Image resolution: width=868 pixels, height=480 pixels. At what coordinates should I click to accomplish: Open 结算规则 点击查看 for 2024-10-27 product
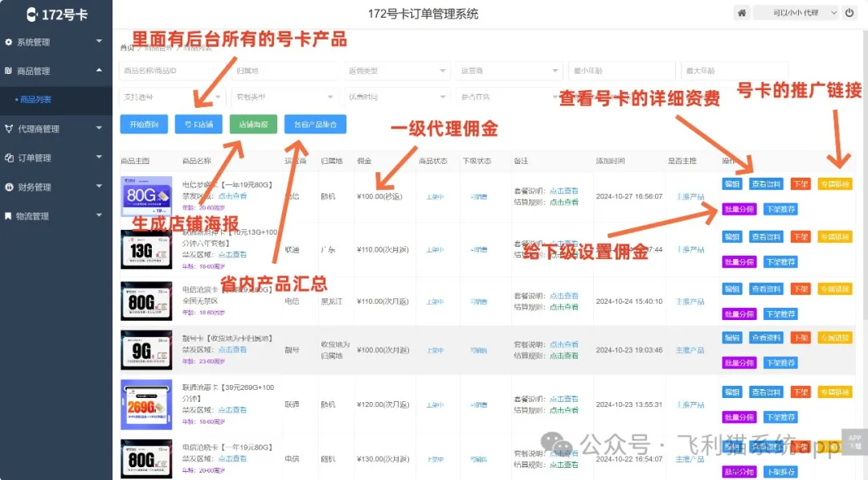[x=564, y=202]
